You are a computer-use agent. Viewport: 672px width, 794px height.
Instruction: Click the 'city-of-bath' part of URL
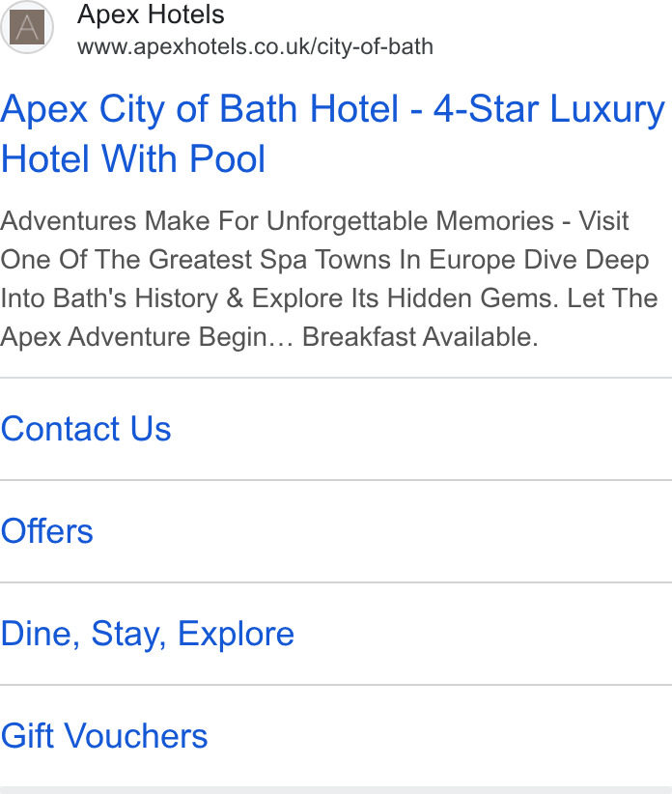[x=376, y=47]
